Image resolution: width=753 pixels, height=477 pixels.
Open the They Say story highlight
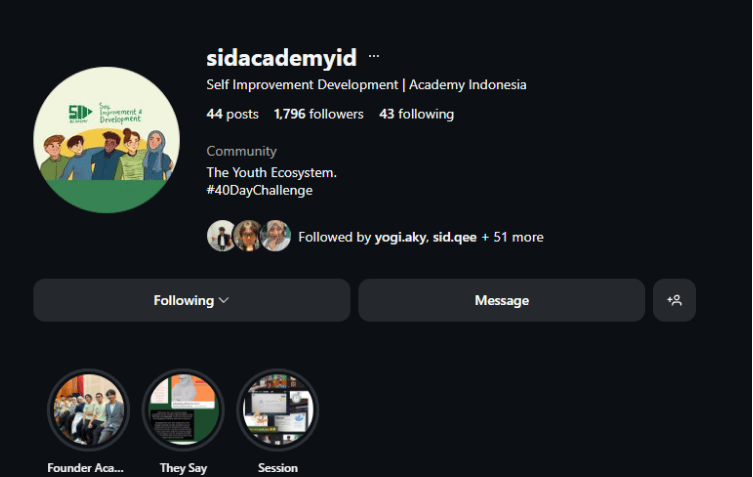(x=183, y=410)
